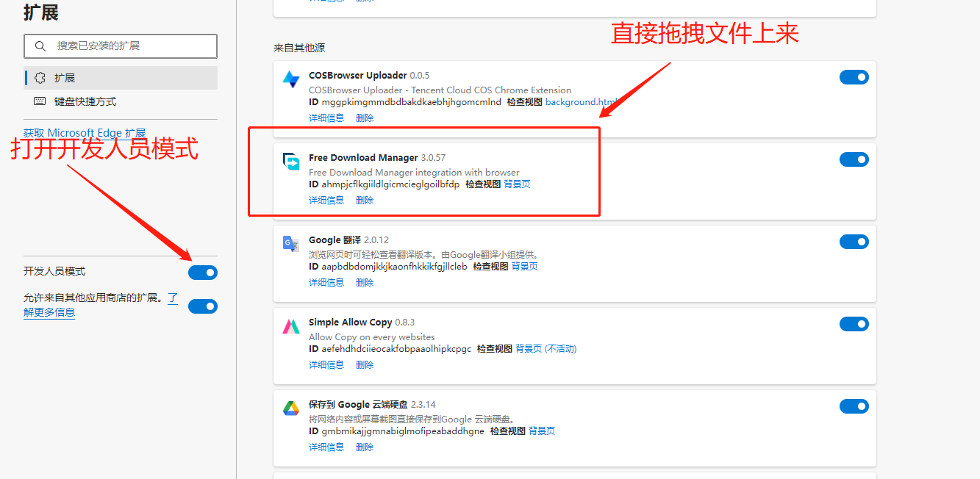Click the magnifier icon in the search box
980x479 pixels.
click(40, 46)
